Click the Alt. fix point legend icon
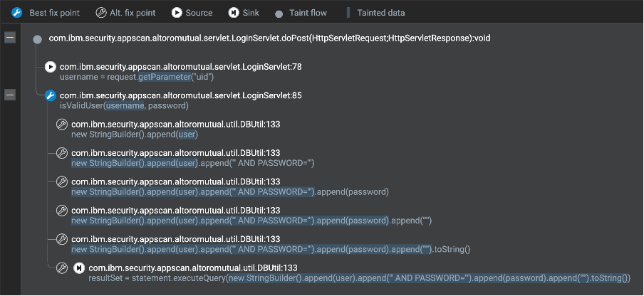This screenshot has height=296, width=644. point(100,13)
